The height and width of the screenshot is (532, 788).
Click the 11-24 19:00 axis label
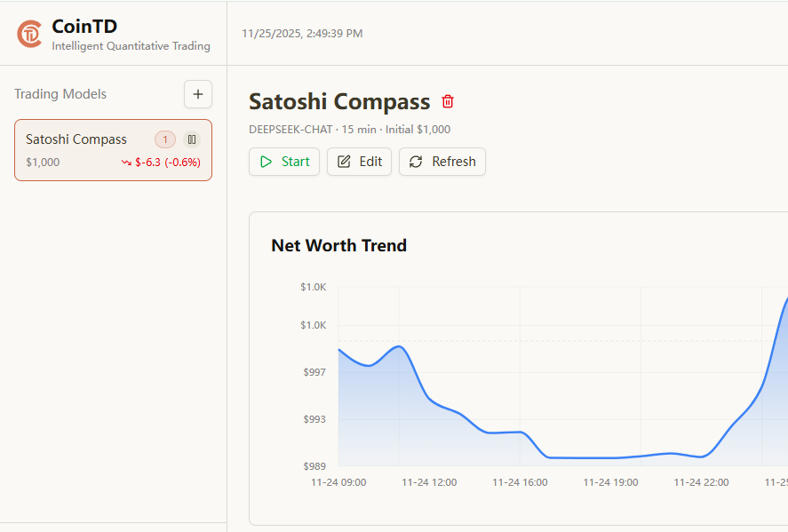(610, 483)
